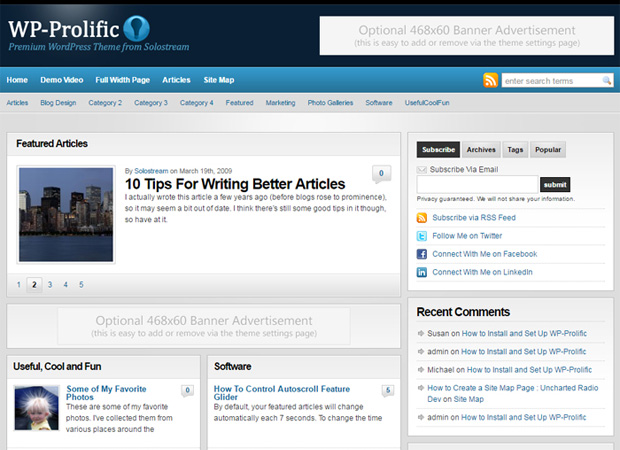Select Category 3 link
This screenshot has height=450, width=620.
(151, 103)
